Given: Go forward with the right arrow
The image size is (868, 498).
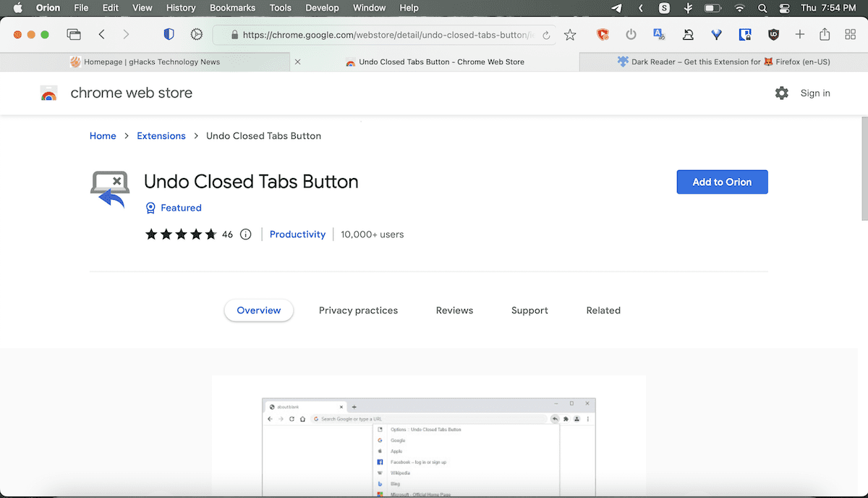Looking at the screenshot, I should point(126,34).
